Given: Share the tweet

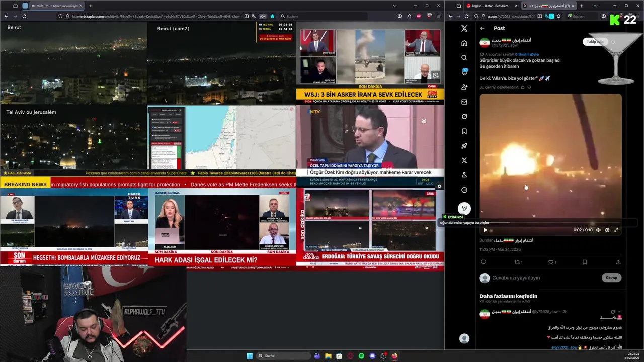Looking at the screenshot, I should 618,262.
